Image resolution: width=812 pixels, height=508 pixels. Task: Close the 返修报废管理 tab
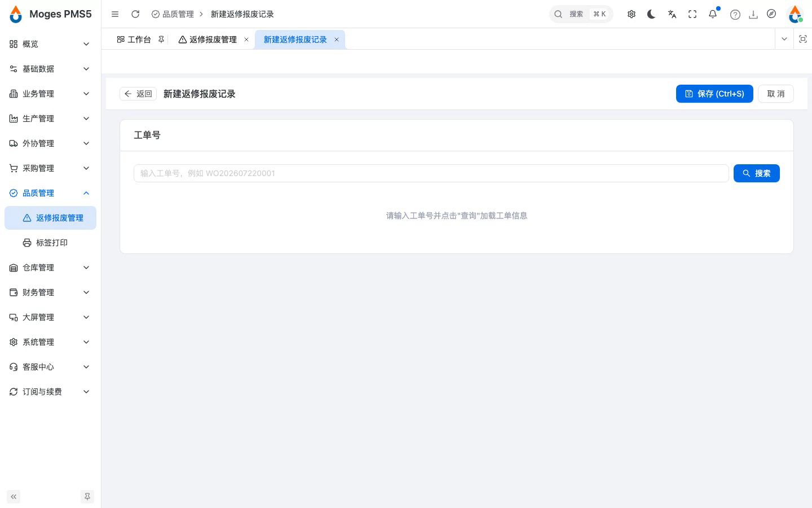pyautogui.click(x=246, y=40)
